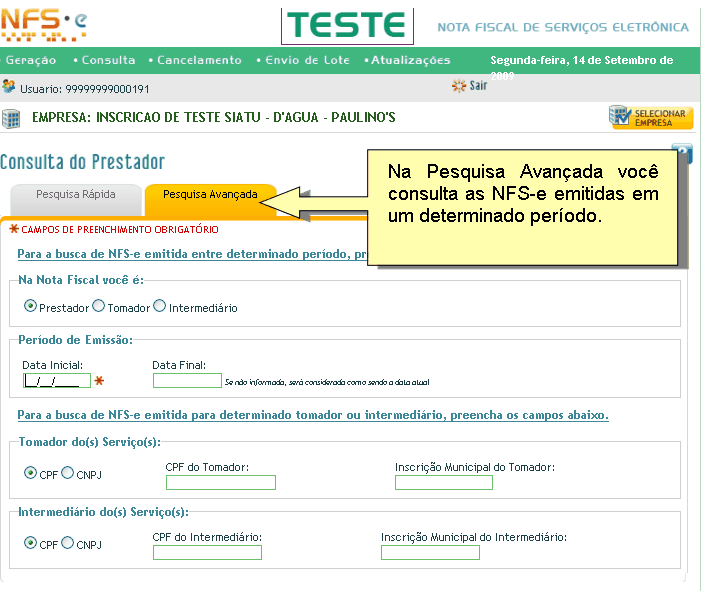Click the Consulta do Prestador heading
Screen dimensions: 712x591
coord(82,162)
